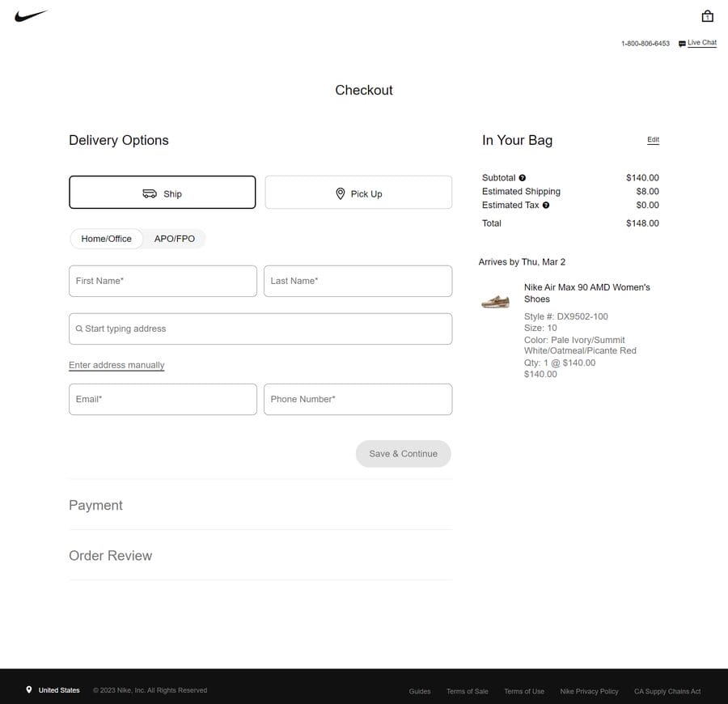This screenshot has width=728, height=704.
Task: Open CA Supply Chains Act link
Action: (667, 691)
